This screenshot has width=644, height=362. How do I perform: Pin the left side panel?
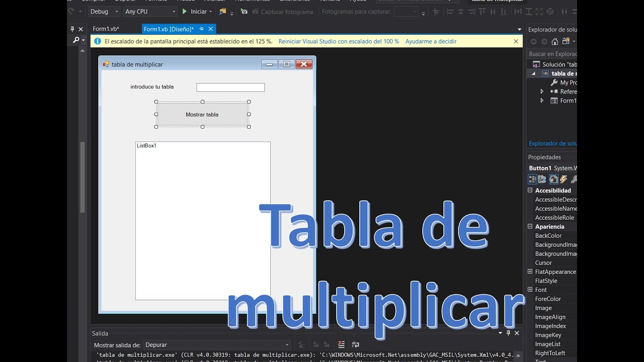tap(72, 29)
